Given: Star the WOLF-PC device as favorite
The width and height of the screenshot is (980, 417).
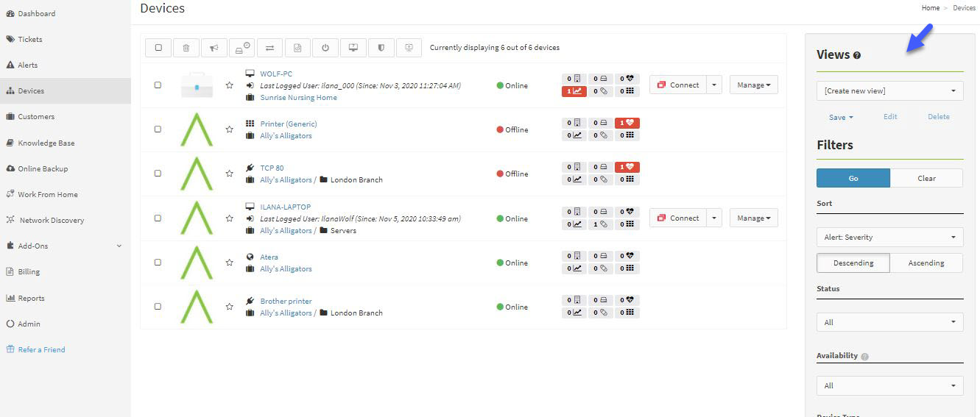Looking at the screenshot, I should pyautogui.click(x=230, y=85).
